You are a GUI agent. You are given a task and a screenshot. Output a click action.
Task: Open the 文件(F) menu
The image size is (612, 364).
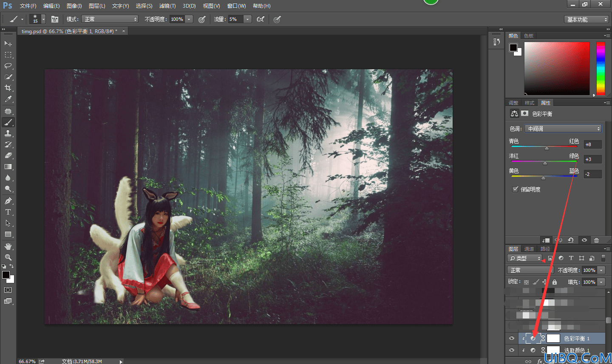coord(28,6)
